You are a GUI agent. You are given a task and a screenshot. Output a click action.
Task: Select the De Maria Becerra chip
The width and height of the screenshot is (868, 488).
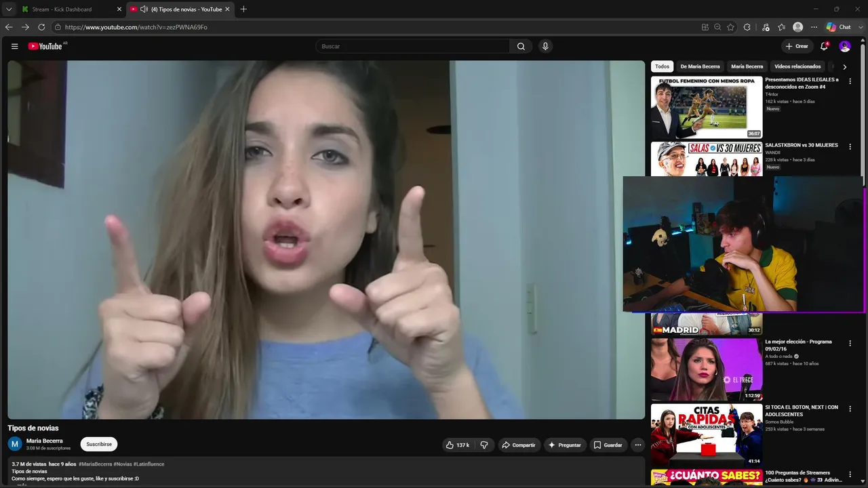pos(700,66)
